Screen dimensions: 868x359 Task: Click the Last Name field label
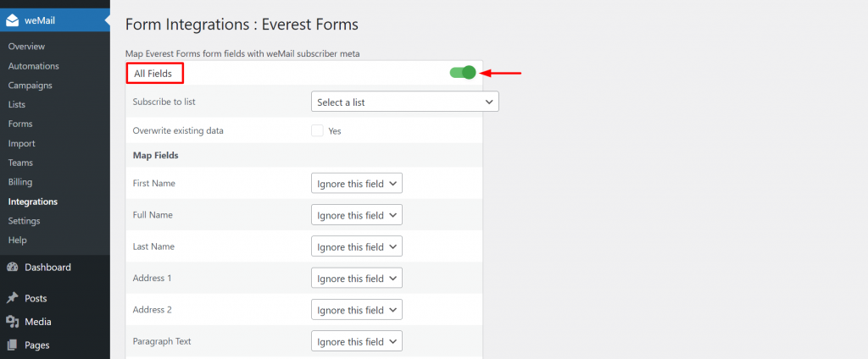(154, 246)
